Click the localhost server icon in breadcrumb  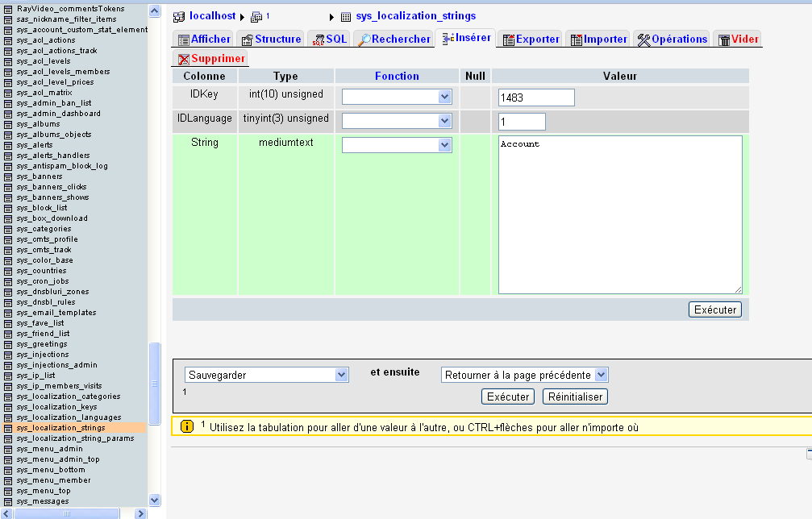(179, 16)
